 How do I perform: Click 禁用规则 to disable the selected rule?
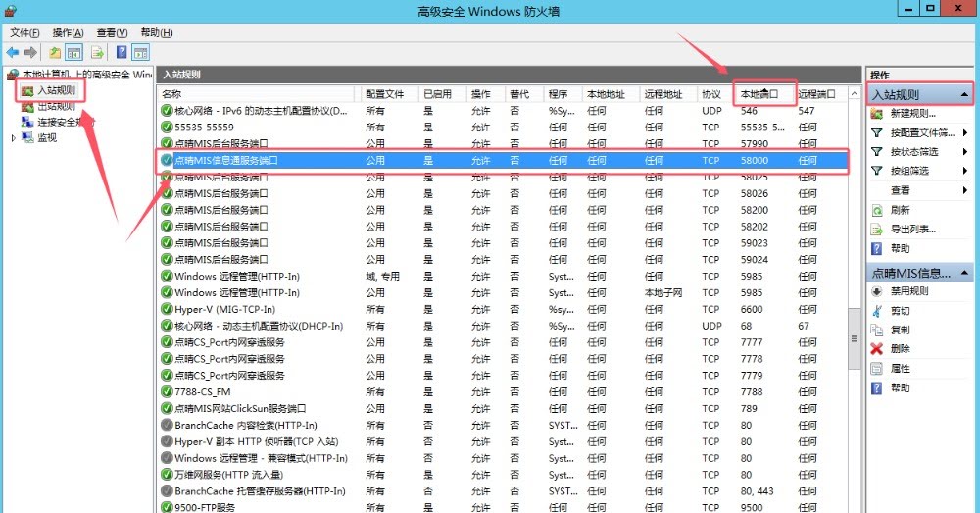tap(909, 291)
